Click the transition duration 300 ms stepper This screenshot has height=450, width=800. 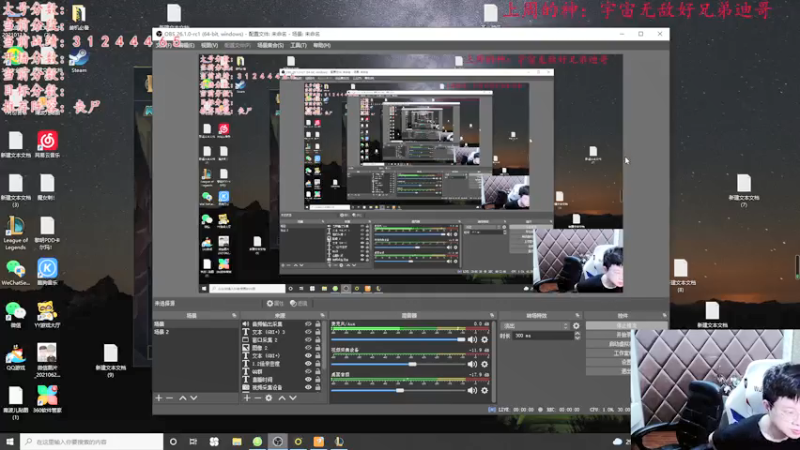[x=577, y=336]
